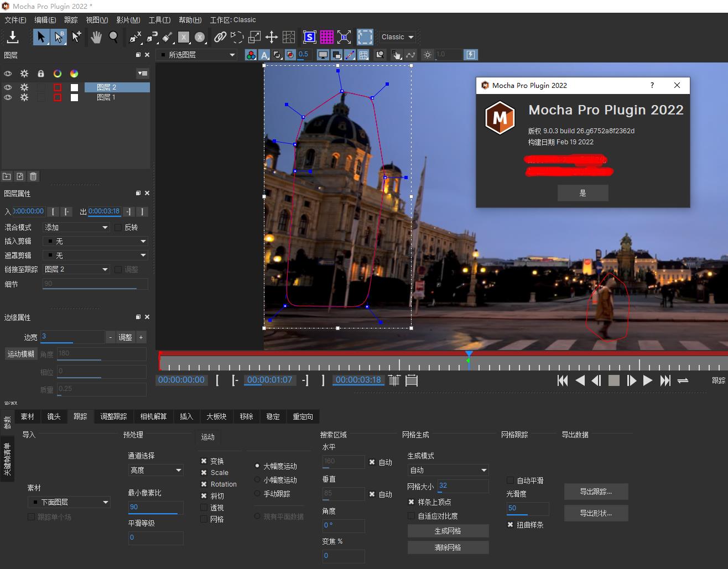The width and height of the screenshot is (728, 569).
Task: Toggle the dashed Area Brush rectangle icon
Action: pyautogui.click(x=365, y=37)
